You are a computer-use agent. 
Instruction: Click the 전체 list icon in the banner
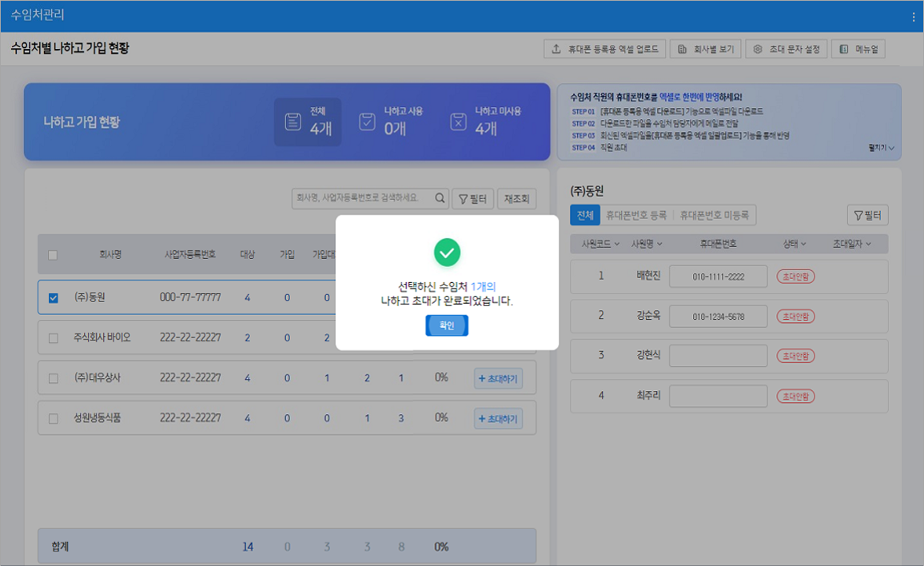coord(293,122)
